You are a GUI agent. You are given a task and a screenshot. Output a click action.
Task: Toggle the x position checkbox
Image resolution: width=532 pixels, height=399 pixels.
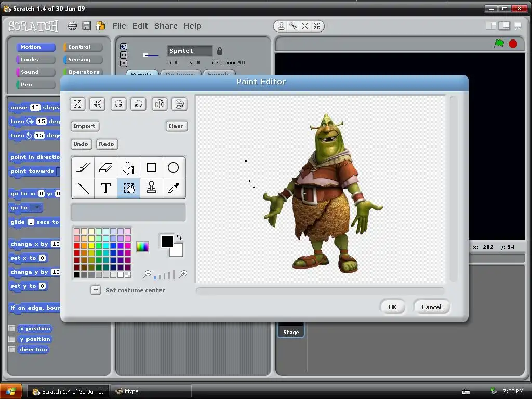pyautogui.click(x=12, y=328)
